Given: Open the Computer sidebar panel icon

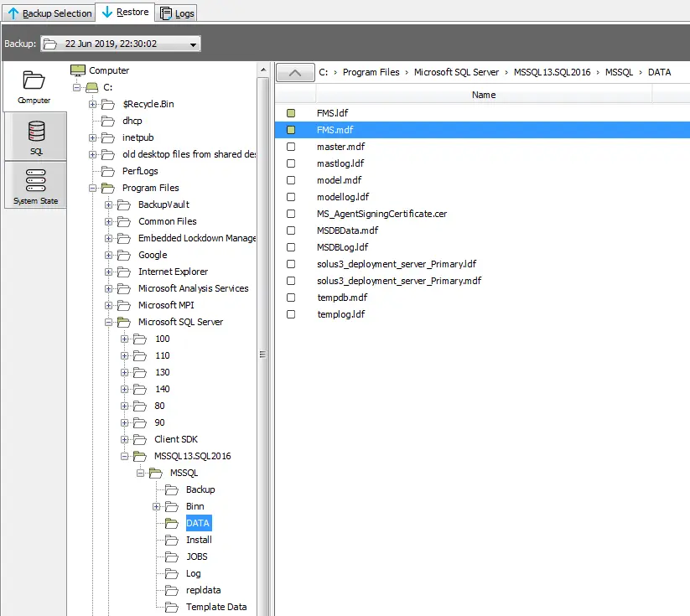Looking at the screenshot, I should [x=34, y=81].
